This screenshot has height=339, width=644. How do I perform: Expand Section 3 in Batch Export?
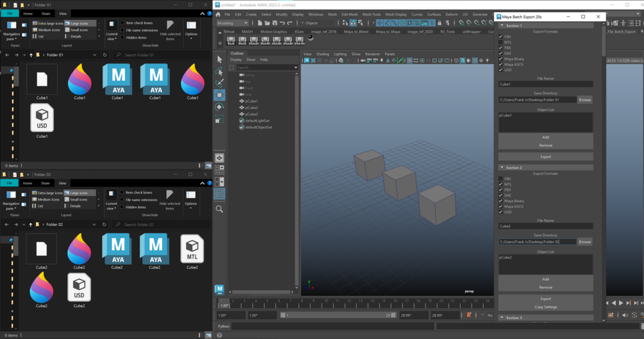(502, 318)
